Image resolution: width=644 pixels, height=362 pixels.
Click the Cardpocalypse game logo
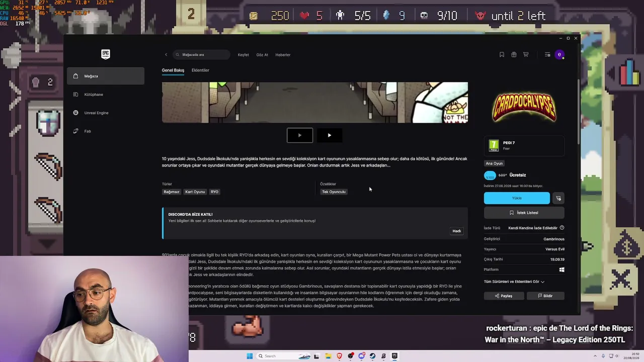click(524, 107)
